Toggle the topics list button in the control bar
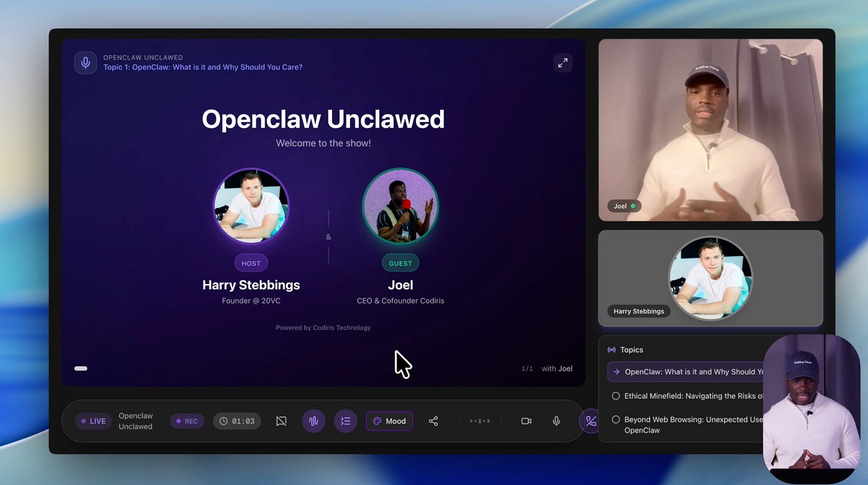 (346, 421)
